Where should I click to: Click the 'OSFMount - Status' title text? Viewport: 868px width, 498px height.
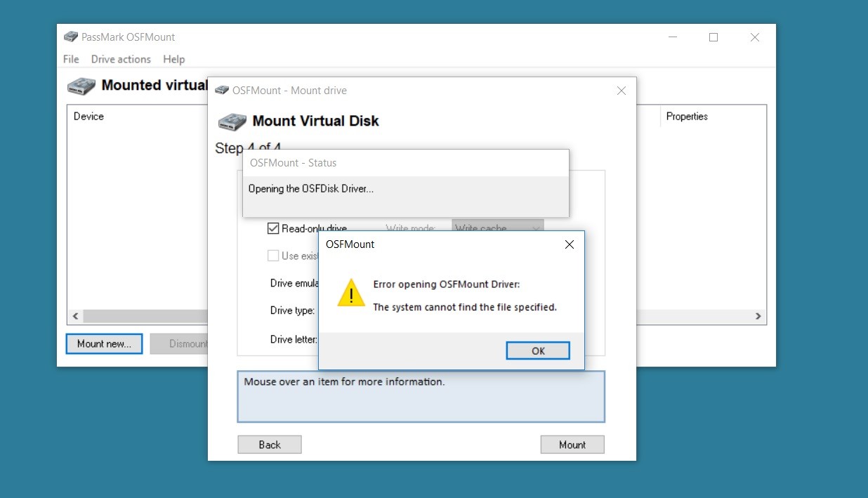click(293, 162)
